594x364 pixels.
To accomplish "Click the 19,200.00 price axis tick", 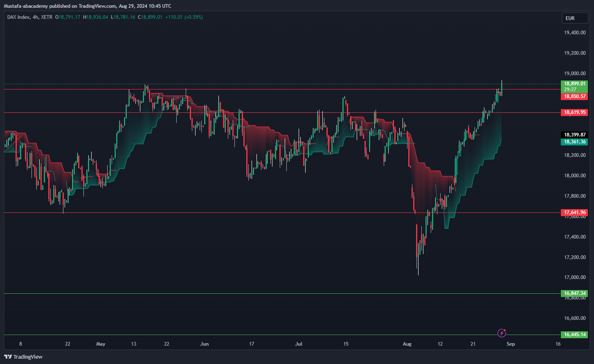I will (575, 53).
